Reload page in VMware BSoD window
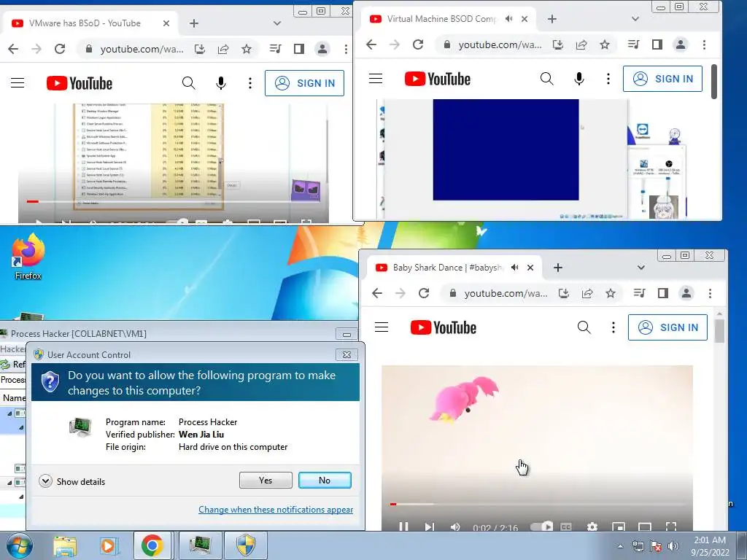Image resolution: width=747 pixels, height=560 pixels. click(x=60, y=49)
